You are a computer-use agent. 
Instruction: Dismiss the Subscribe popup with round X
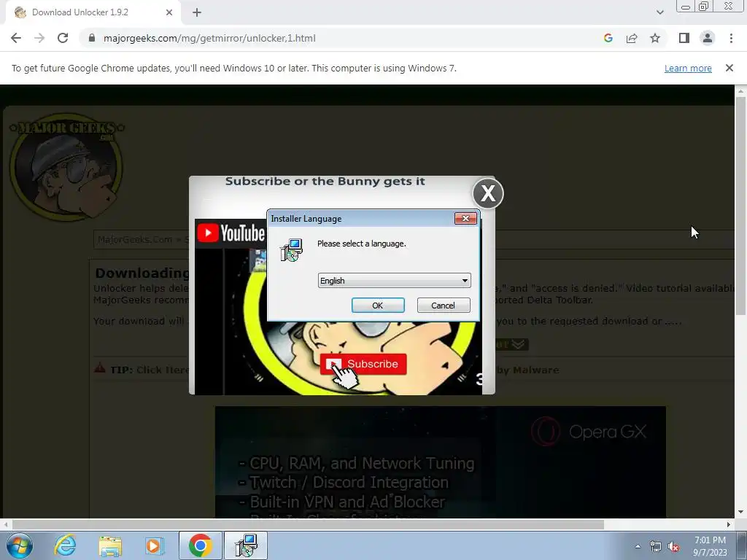488,193
